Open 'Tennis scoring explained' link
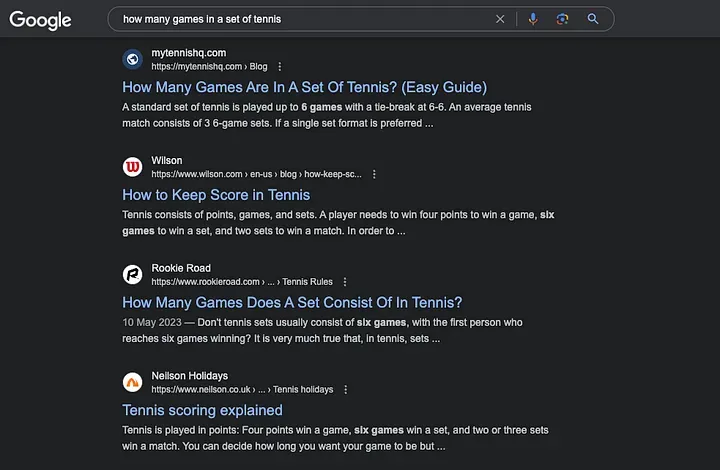720x470 pixels. pos(202,410)
